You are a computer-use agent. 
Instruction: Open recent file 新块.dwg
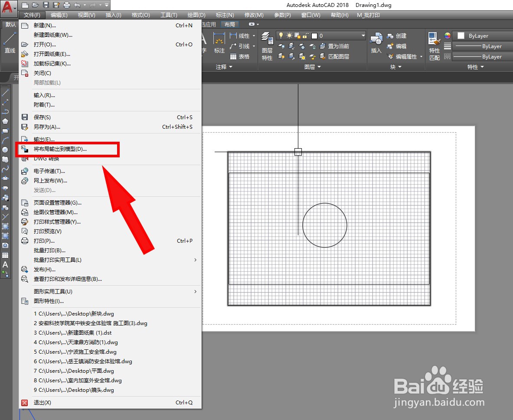click(110, 314)
